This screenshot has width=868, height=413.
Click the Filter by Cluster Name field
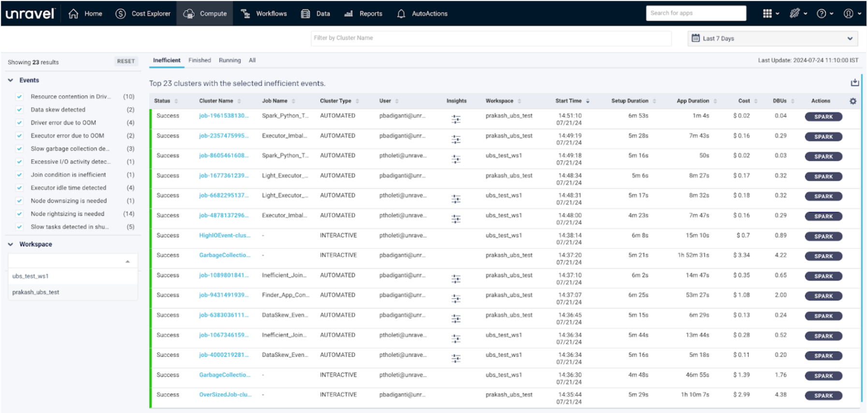click(x=491, y=38)
